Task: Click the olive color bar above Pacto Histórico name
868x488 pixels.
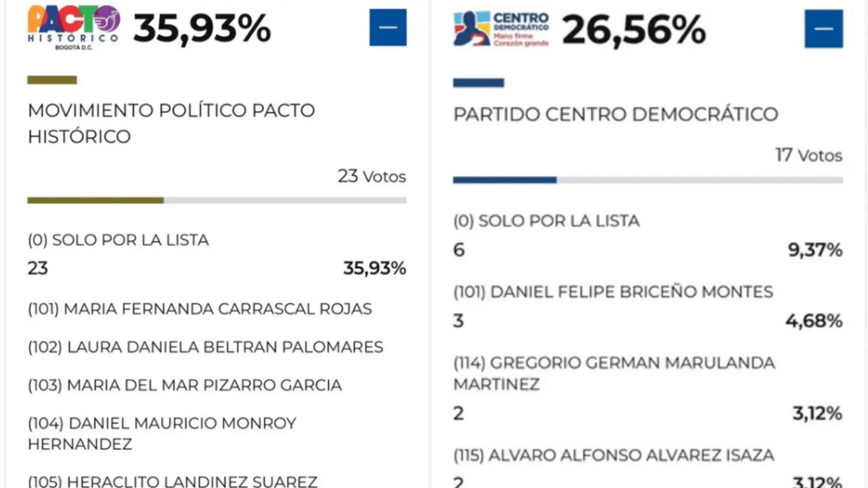Action: click(x=51, y=80)
